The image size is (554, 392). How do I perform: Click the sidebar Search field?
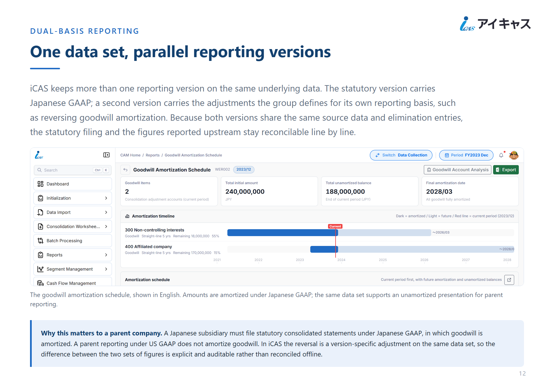(x=72, y=170)
